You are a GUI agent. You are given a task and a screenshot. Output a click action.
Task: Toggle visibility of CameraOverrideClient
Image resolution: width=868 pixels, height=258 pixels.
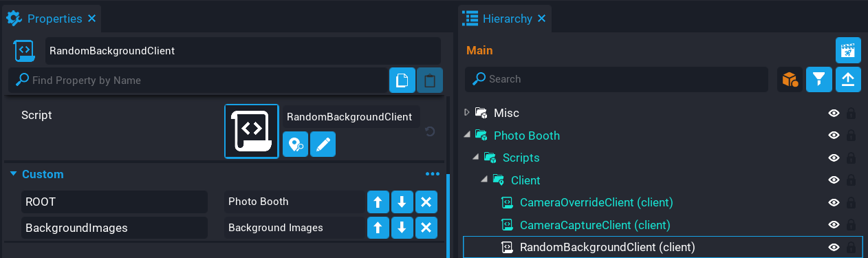click(x=834, y=202)
